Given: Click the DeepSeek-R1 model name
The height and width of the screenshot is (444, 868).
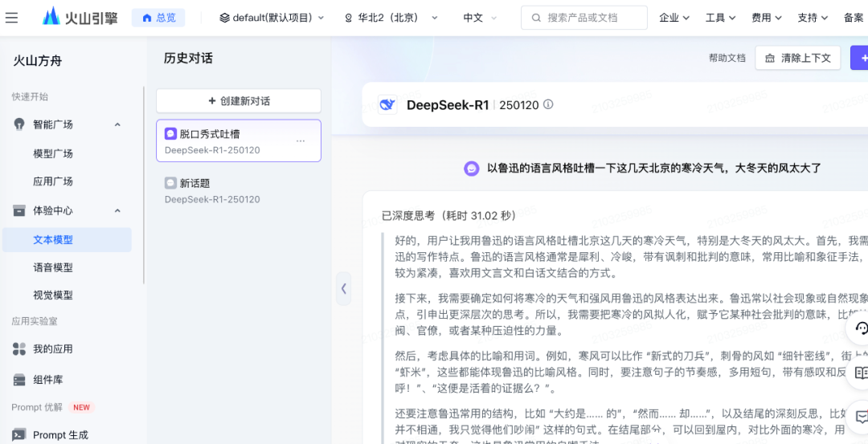Looking at the screenshot, I should [x=448, y=104].
